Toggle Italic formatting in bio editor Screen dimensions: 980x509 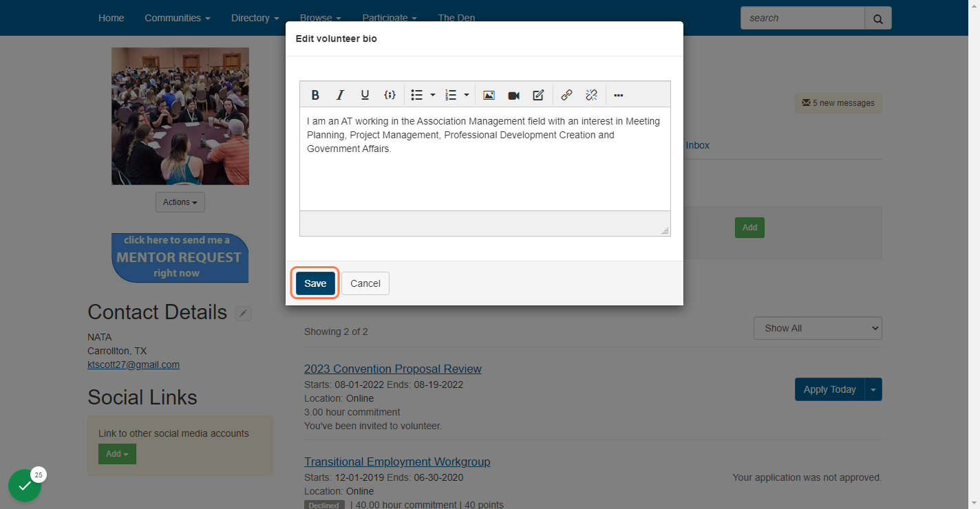tap(340, 95)
